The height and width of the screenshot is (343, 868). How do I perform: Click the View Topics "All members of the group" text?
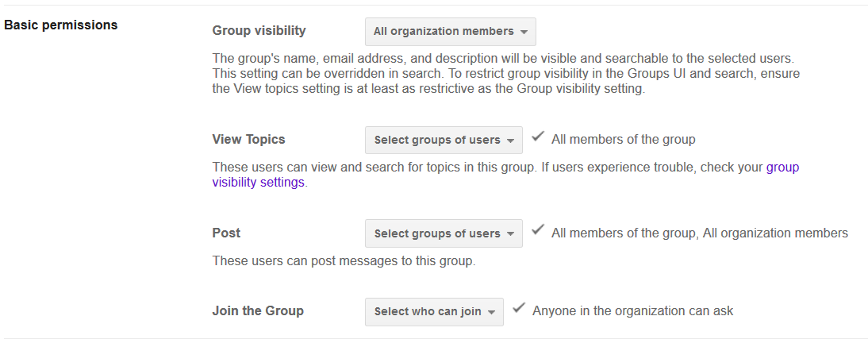click(x=623, y=140)
